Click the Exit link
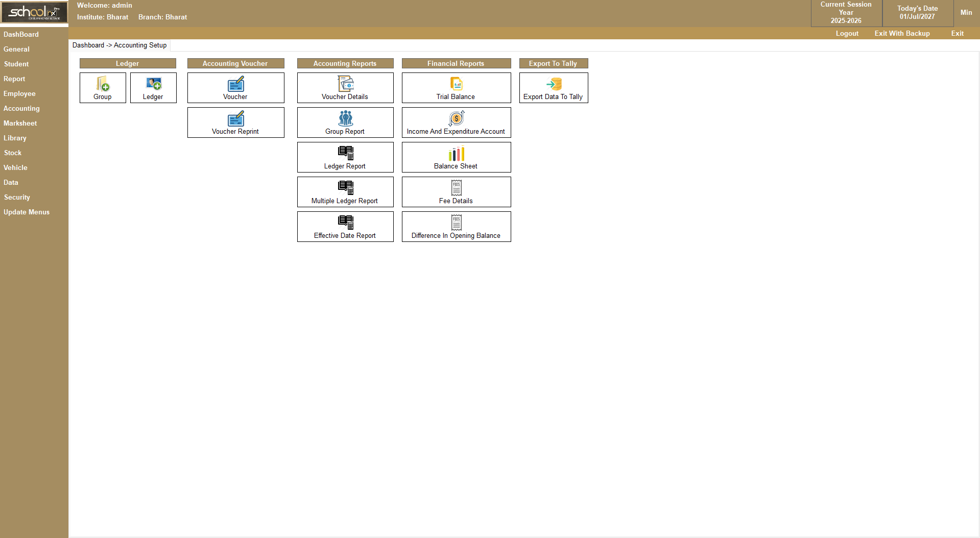This screenshot has width=980, height=538. pyautogui.click(x=958, y=33)
